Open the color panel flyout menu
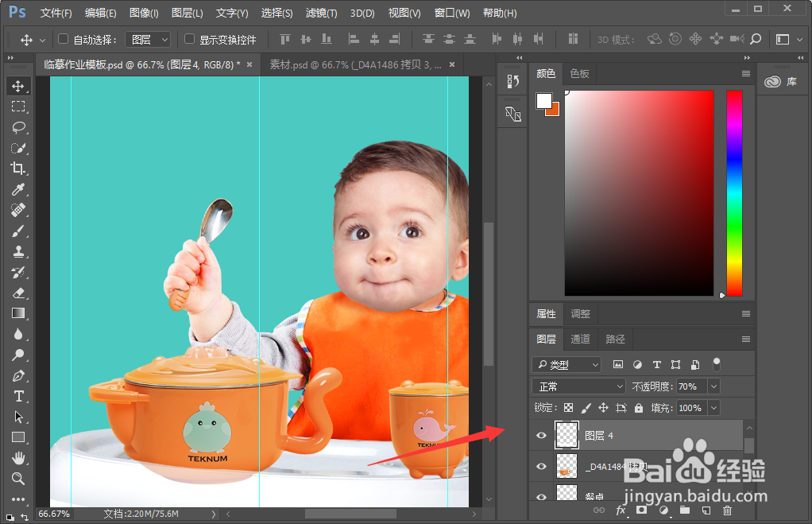Viewport: 812px width, 524px height. (746, 74)
